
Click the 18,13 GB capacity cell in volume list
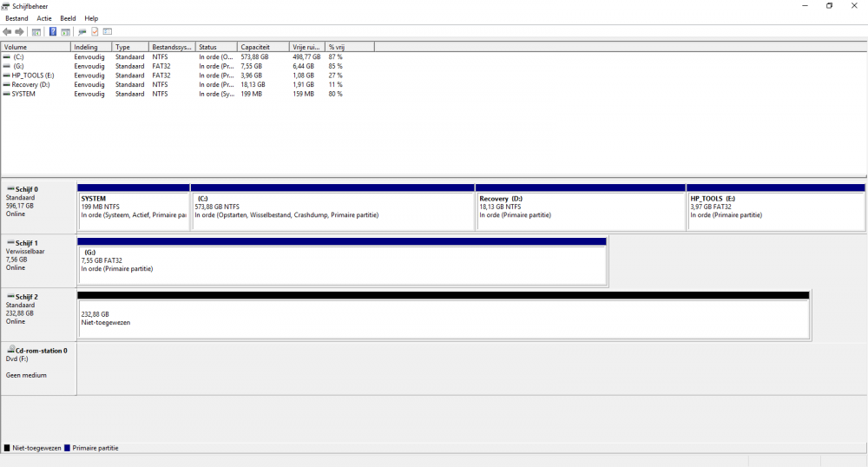point(253,85)
